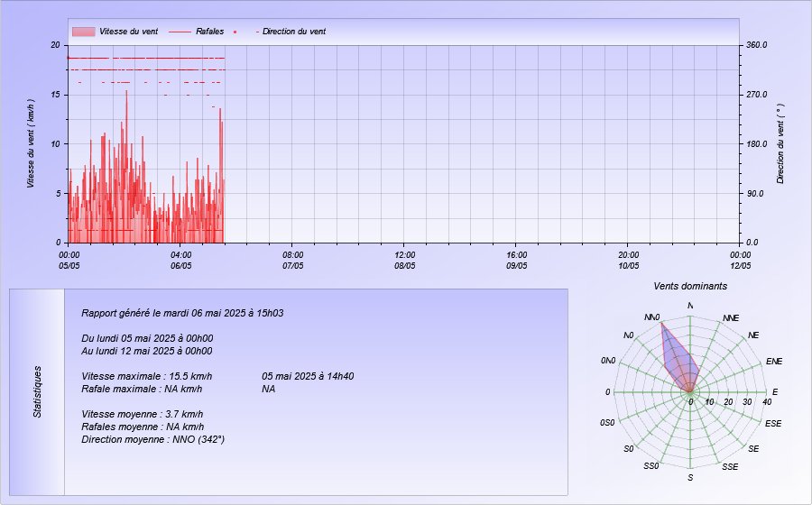This screenshot has width=812, height=505.
Task: Click the NNO label on wind rose
Action: point(652,317)
